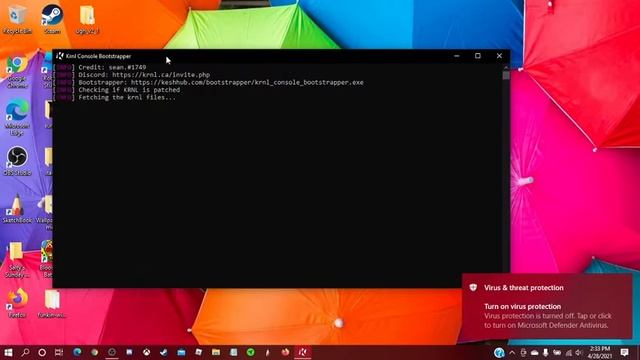Select the Steam desktop shortcut
Viewport: 640px width, 360px height.
52,18
